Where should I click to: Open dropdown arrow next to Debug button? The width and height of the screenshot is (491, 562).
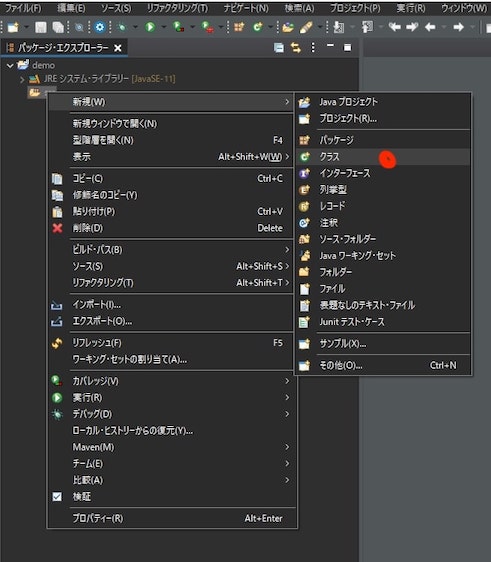point(135,27)
